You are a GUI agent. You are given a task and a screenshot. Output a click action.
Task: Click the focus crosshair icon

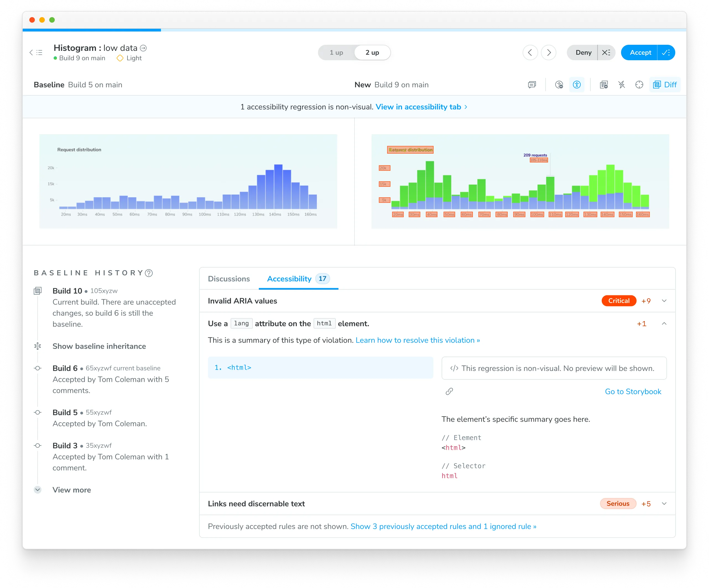pyautogui.click(x=639, y=85)
